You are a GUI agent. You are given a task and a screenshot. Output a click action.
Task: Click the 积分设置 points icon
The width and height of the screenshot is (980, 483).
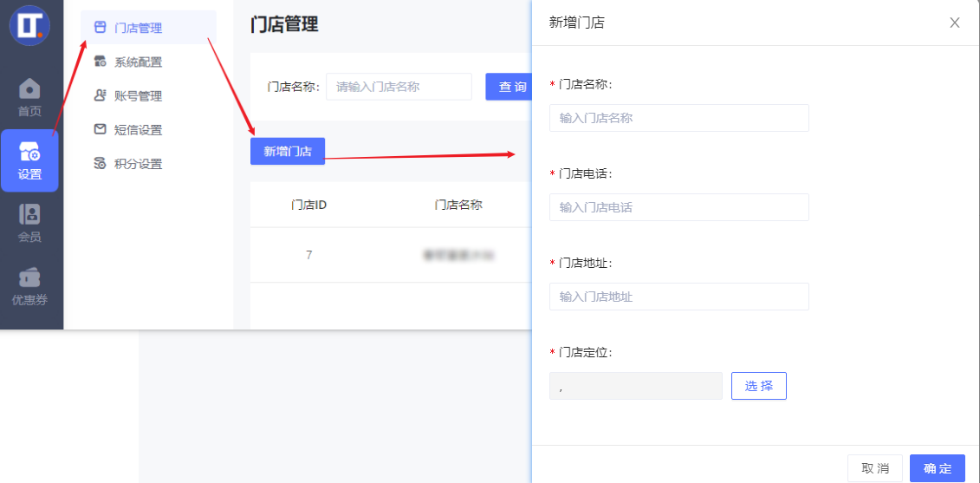(x=100, y=164)
